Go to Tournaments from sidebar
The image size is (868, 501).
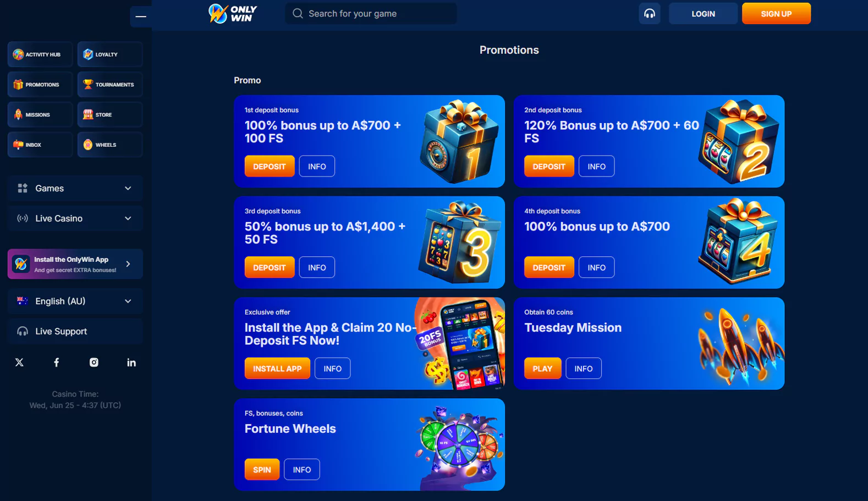[110, 85]
